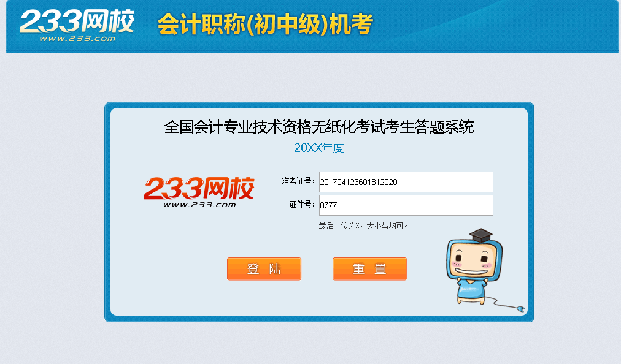Open www.233.com link under header logo

pos(77,39)
